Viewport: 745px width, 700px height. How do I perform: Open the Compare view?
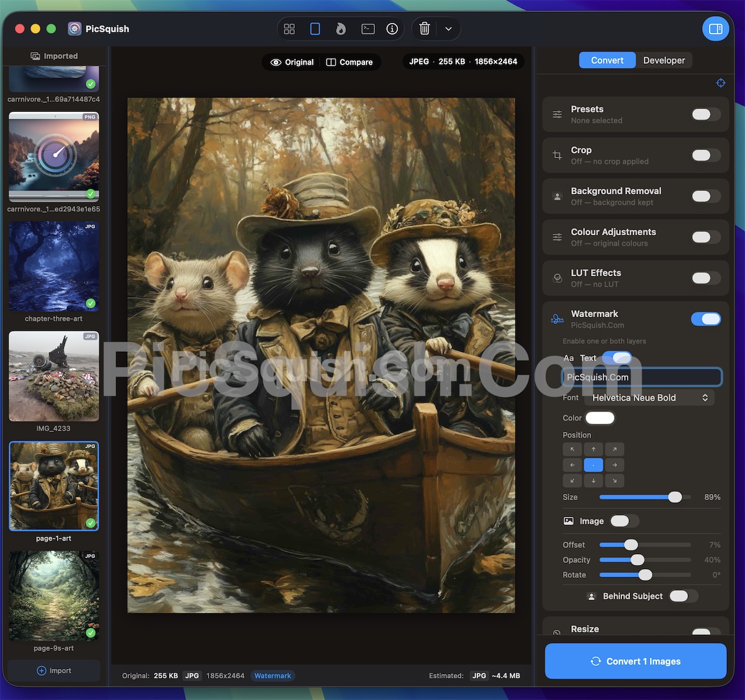[350, 62]
